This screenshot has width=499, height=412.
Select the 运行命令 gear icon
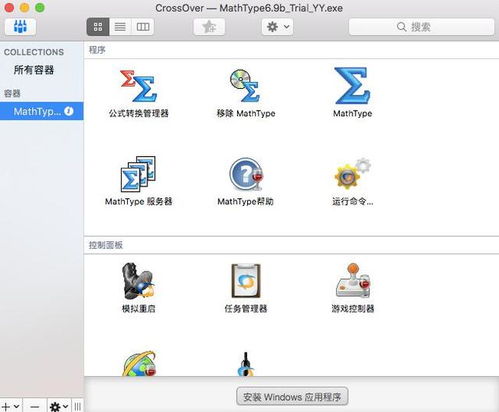coord(353,174)
